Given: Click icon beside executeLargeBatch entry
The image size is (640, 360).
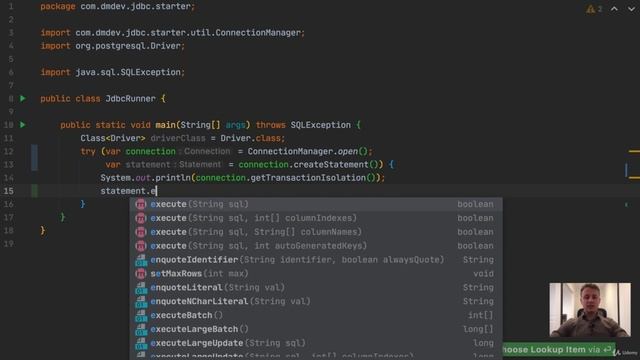Looking at the screenshot, I should tap(141, 329).
